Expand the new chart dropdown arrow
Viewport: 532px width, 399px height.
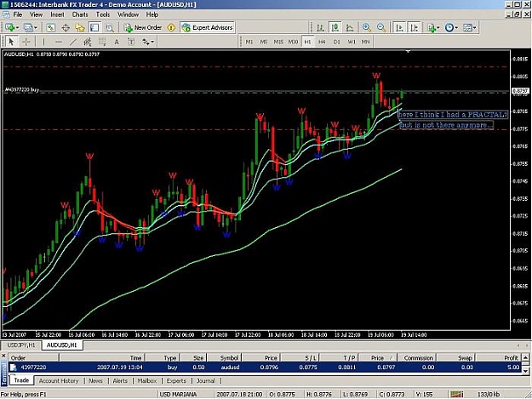(17, 27)
